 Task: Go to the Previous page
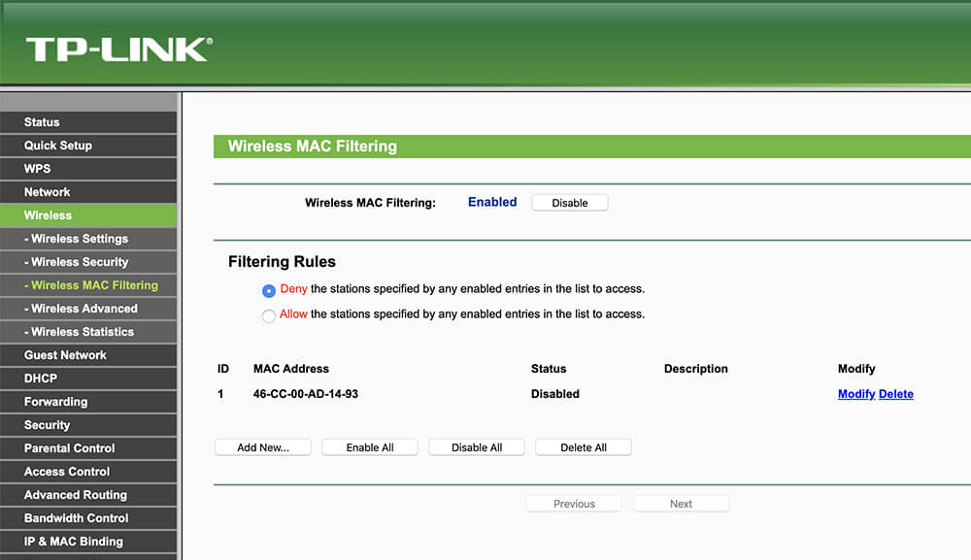coord(573,503)
